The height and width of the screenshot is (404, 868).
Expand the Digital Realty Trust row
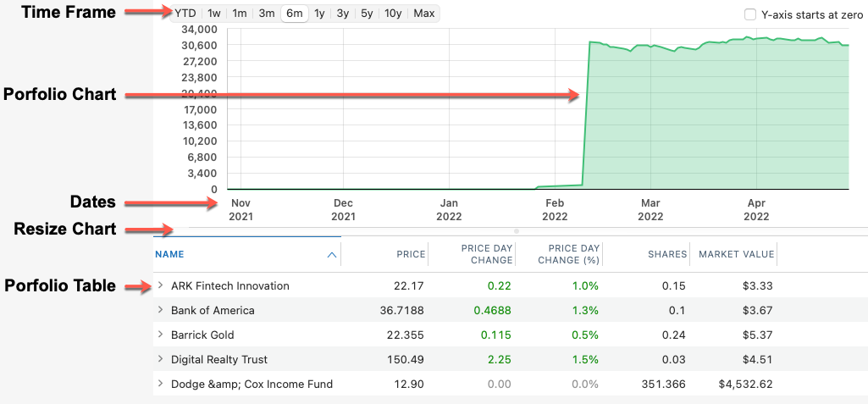161,359
